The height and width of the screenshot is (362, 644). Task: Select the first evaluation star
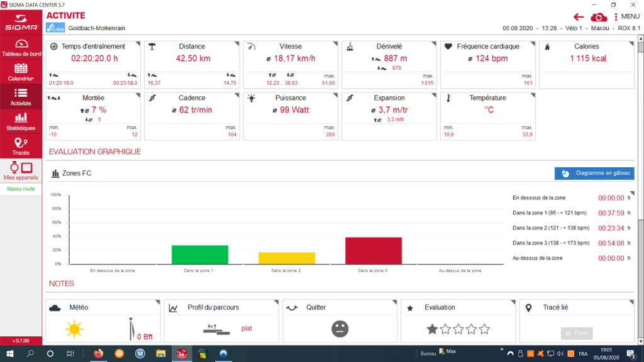click(432, 328)
